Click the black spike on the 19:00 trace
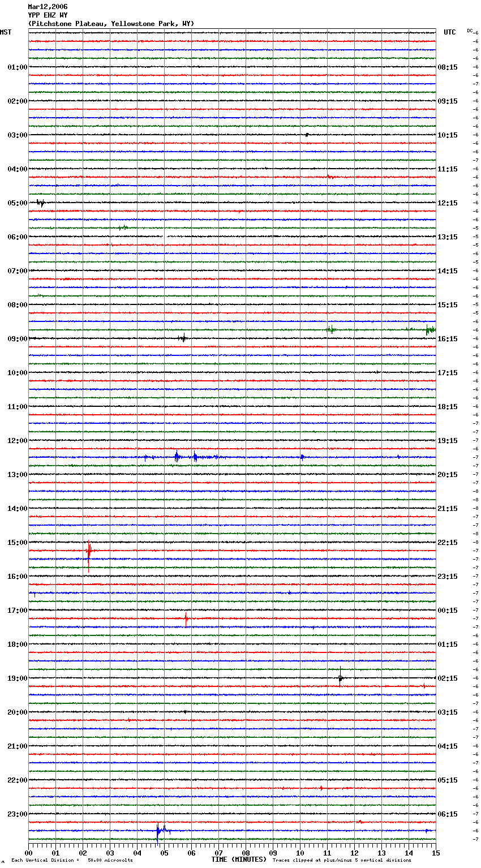Screen dimensions: 481x868 [x=340, y=678]
